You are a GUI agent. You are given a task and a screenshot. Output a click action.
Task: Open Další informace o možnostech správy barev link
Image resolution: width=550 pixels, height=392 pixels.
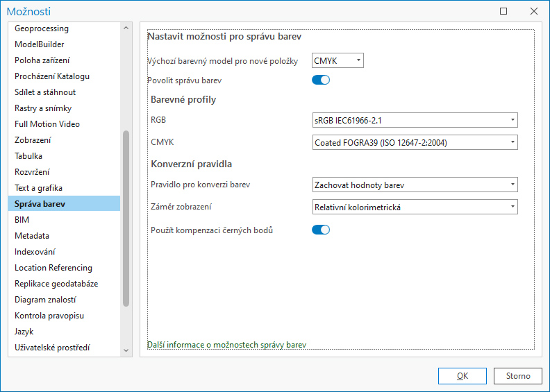point(226,345)
